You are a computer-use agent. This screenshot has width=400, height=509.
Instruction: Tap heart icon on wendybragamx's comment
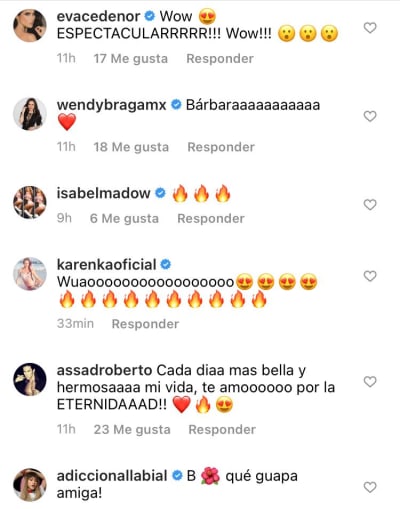click(370, 116)
